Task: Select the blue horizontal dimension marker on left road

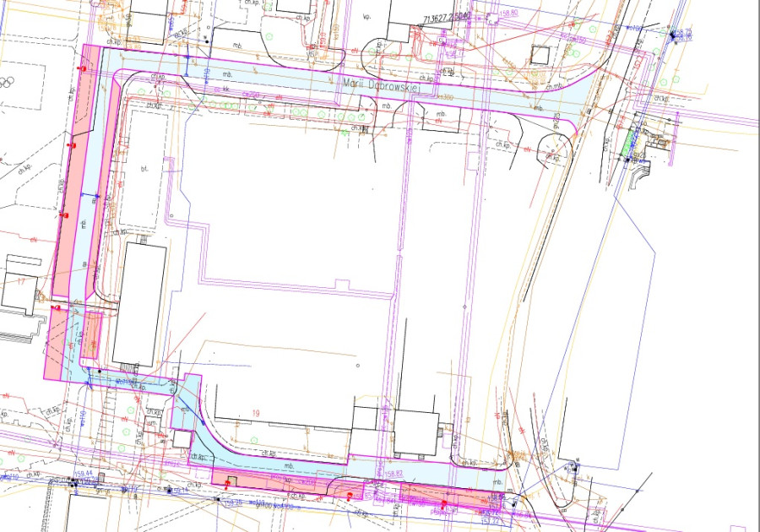Action: (x=89, y=196)
